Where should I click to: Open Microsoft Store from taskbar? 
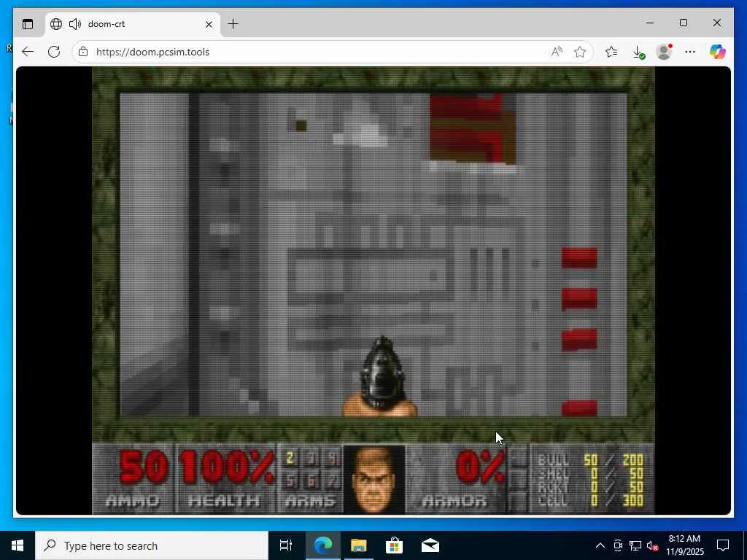point(394,545)
